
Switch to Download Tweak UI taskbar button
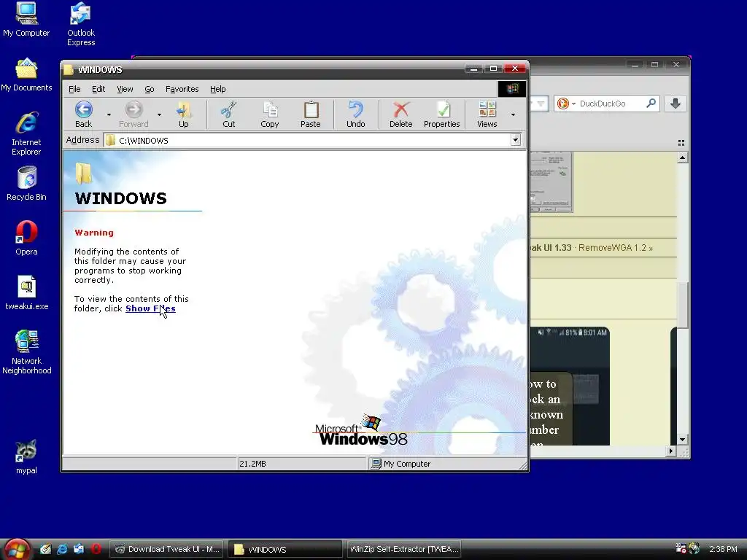pyautogui.click(x=167, y=549)
